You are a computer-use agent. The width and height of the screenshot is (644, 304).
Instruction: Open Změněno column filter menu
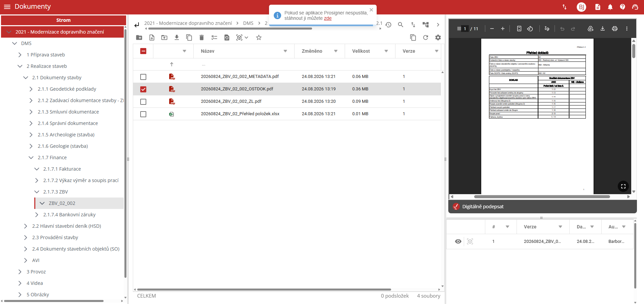point(336,51)
